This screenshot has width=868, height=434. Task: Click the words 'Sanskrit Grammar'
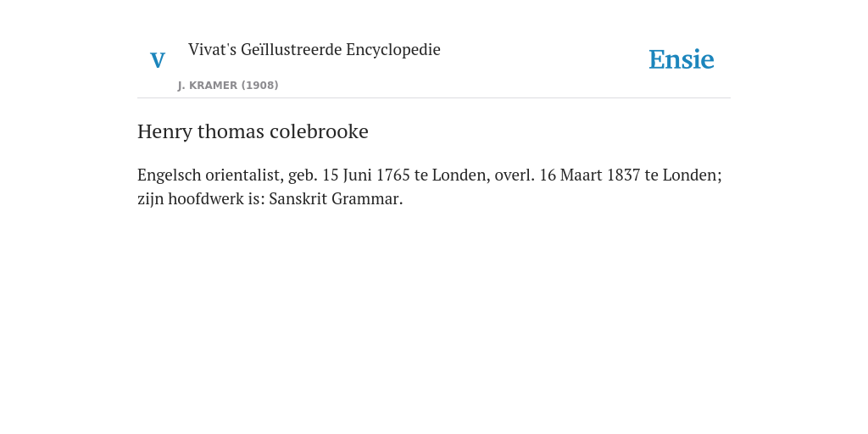click(334, 198)
